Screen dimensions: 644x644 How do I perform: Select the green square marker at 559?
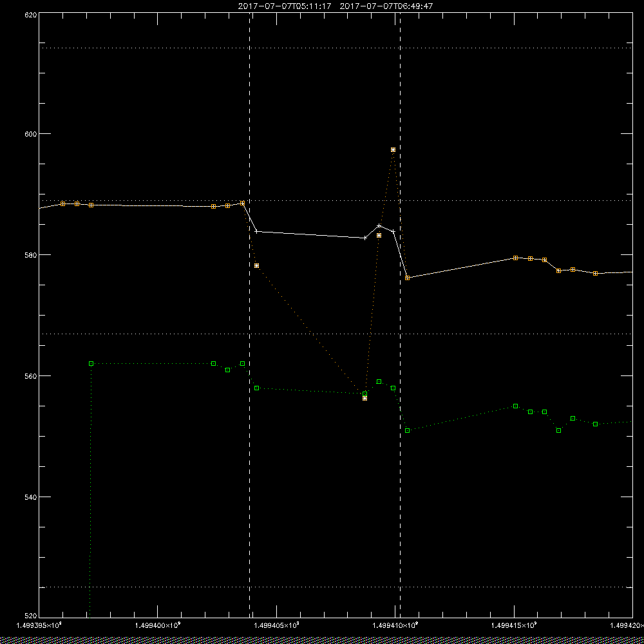pyautogui.click(x=379, y=381)
